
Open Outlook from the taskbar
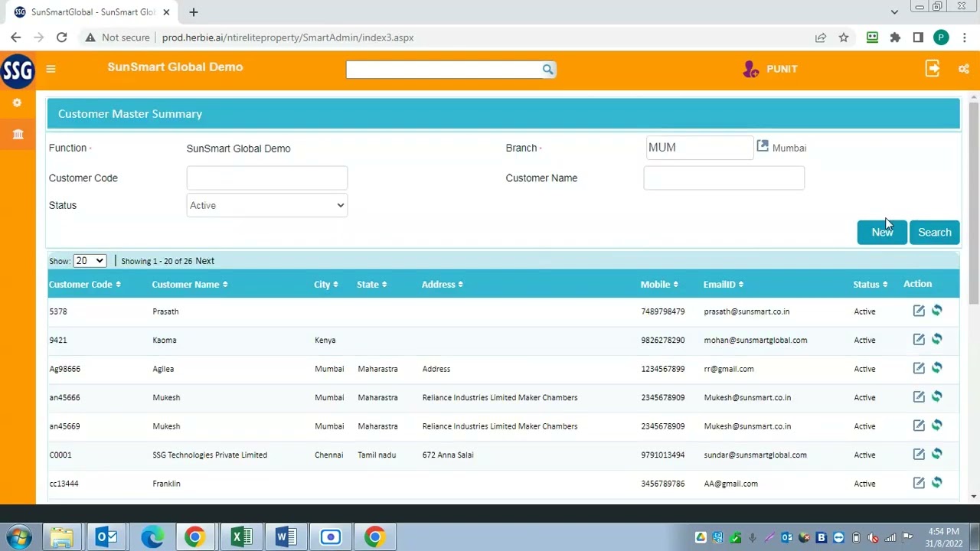106,536
